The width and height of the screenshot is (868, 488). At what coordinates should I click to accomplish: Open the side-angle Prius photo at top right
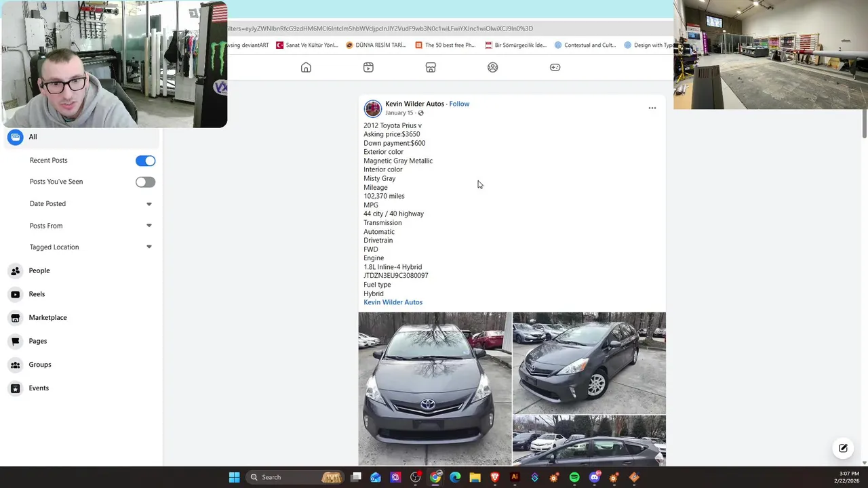589,363
